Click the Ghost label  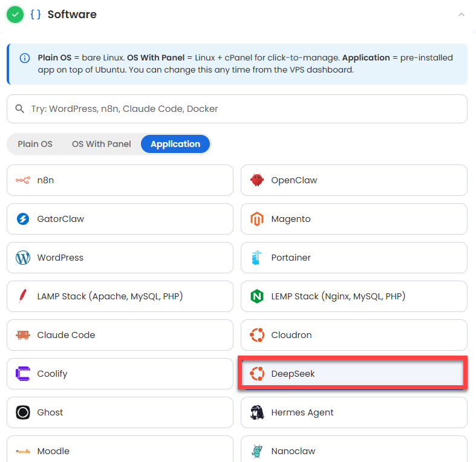(50, 412)
